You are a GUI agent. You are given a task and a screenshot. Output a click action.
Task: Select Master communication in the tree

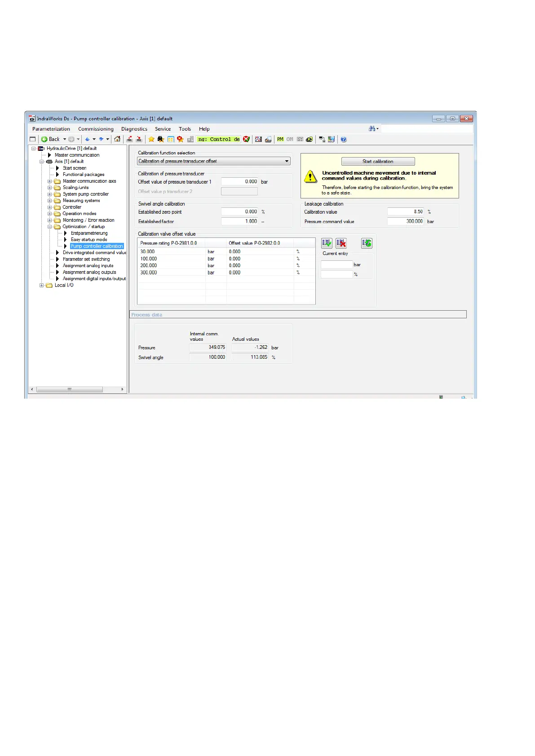coord(77,155)
